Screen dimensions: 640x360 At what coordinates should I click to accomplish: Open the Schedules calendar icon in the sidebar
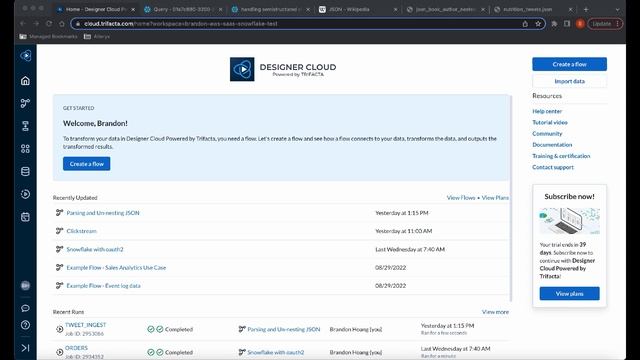[25, 217]
